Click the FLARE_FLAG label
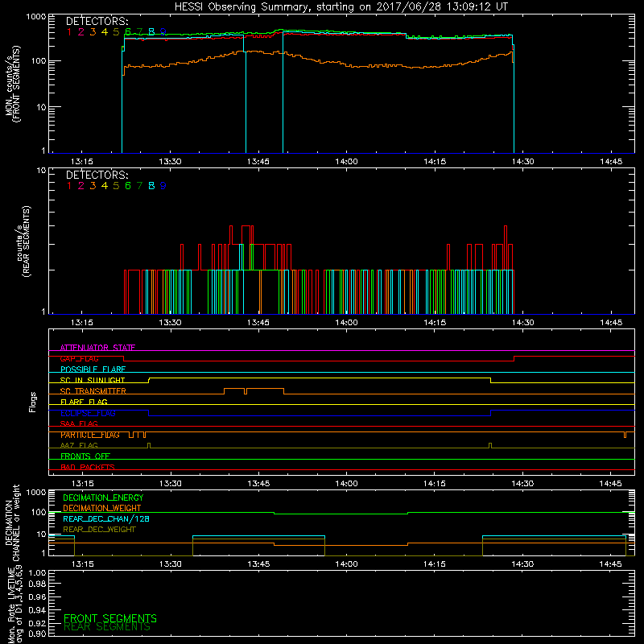 (x=84, y=402)
